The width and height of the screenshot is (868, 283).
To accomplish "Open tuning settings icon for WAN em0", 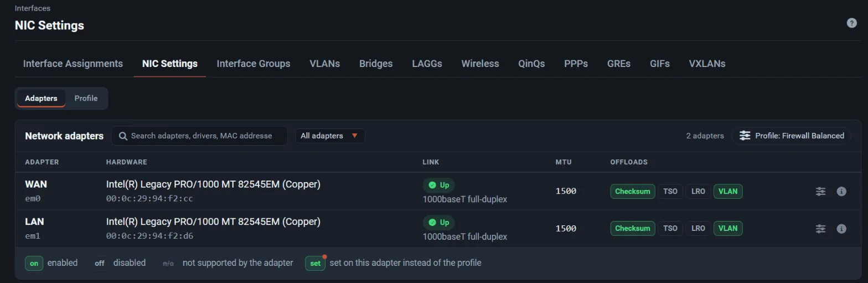I will 820,191.
